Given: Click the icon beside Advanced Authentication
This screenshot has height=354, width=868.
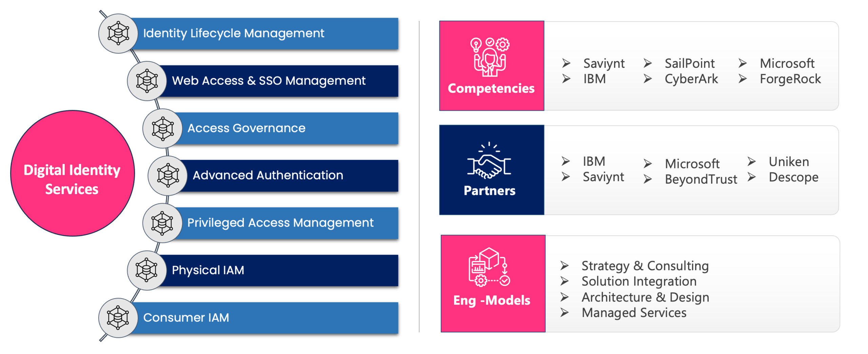Looking at the screenshot, I should (x=167, y=175).
